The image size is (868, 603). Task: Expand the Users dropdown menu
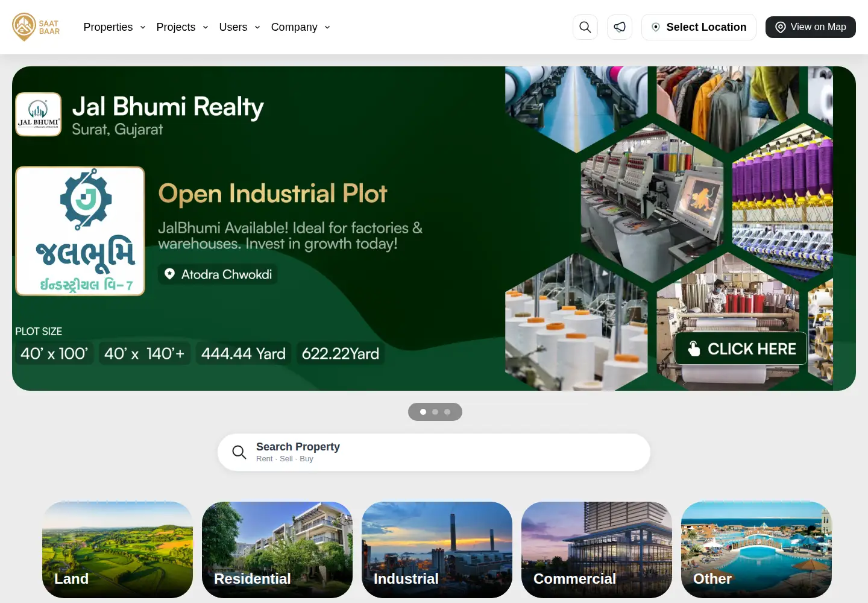point(239,27)
